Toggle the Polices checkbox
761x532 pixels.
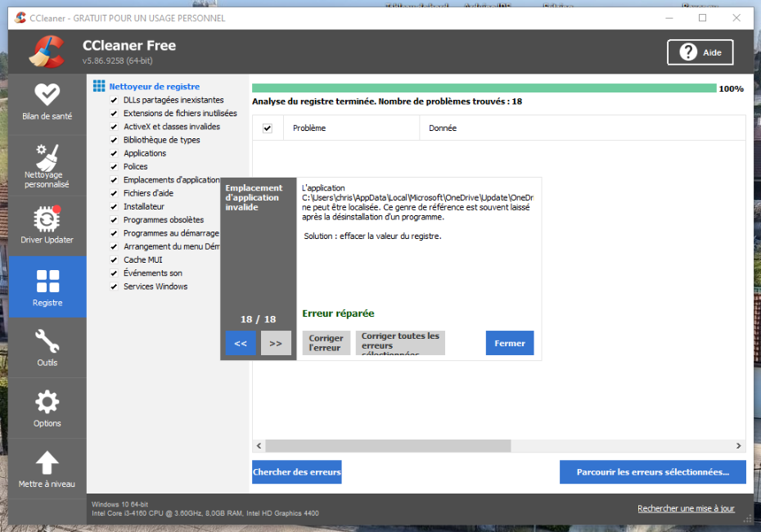[114, 167]
